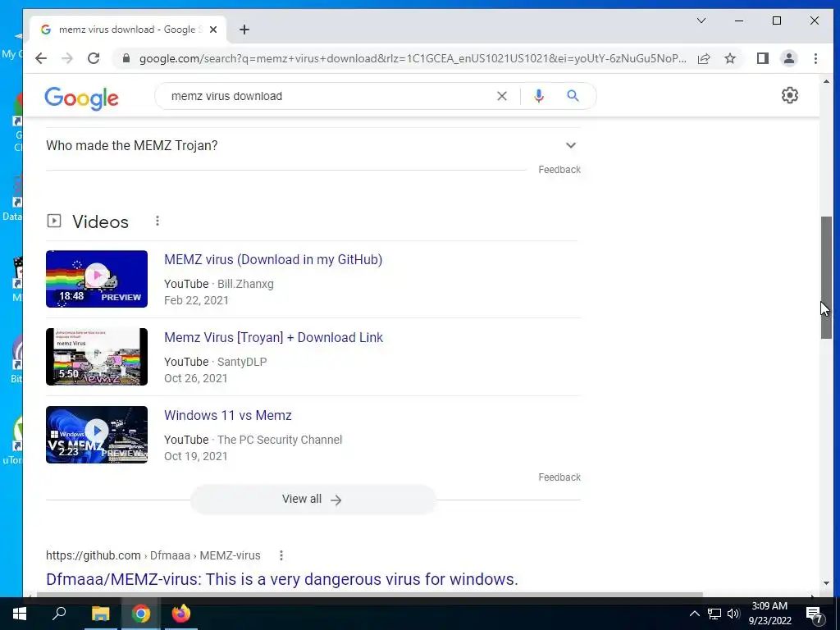Open Videos section options menu
This screenshot has width=840, height=630.
[157, 221]
